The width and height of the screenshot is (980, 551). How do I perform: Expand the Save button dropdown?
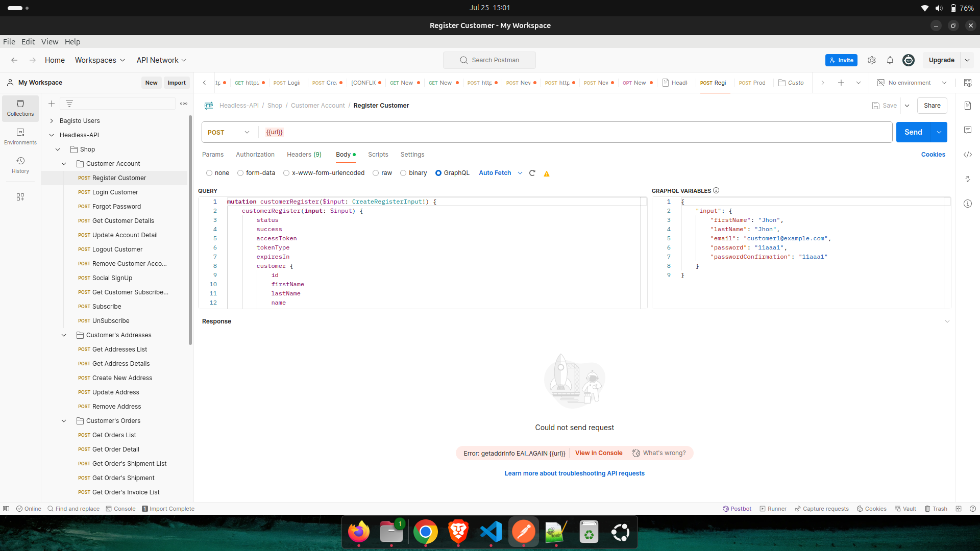pos(906,105)
